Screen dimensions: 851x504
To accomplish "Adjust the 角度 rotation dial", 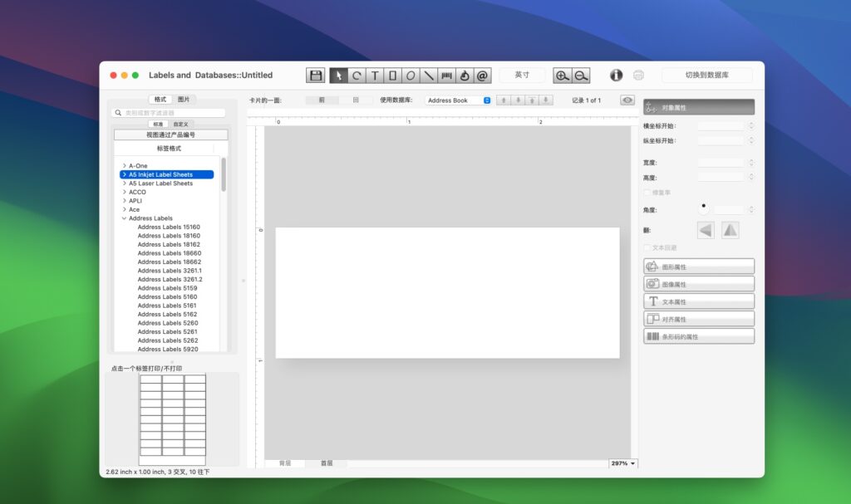I will pyautogui.click(x=702, y=208).
